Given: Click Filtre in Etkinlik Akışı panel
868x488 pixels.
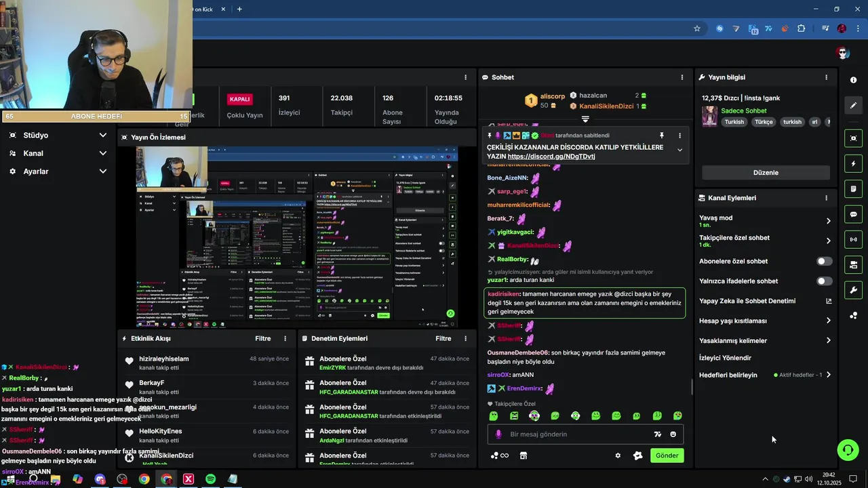Looking at the screenshot, I should tap(263, 338).
